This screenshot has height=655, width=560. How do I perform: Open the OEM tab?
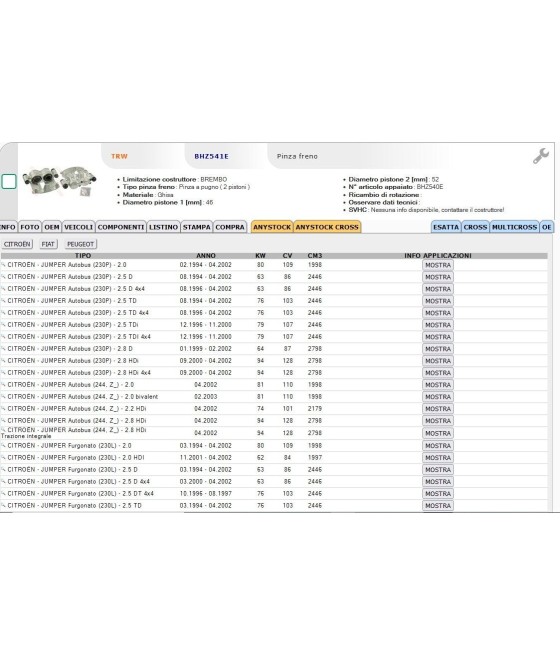coord(52,227)
